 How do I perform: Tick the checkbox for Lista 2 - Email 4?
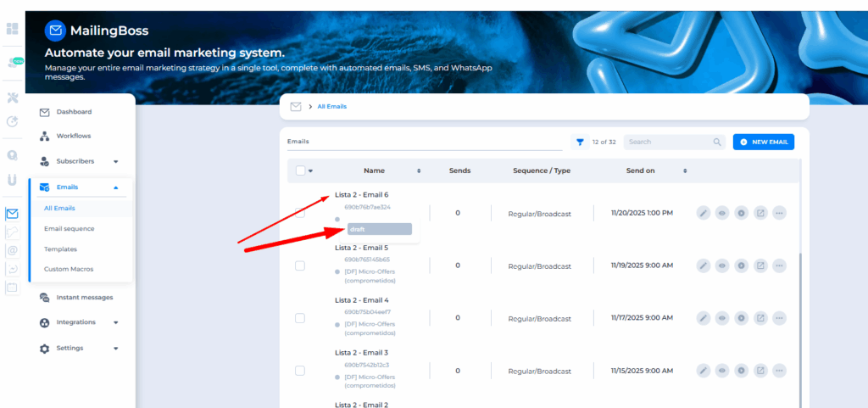click(x=300, y=318)
